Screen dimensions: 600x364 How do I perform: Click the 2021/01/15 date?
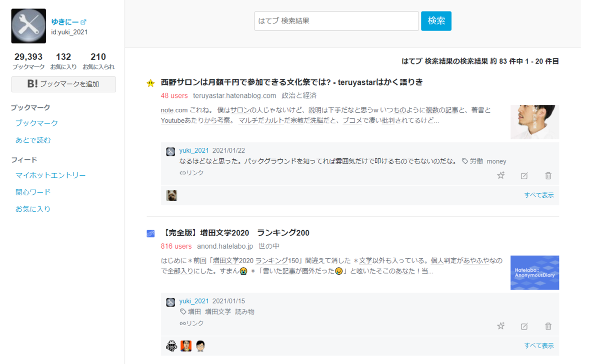tap(228, 301)
